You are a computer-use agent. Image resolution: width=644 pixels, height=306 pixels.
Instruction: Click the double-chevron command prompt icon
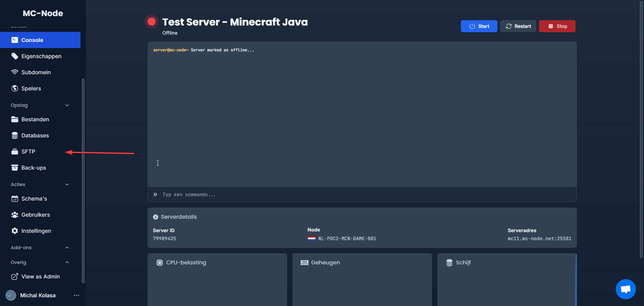[155, 194]
